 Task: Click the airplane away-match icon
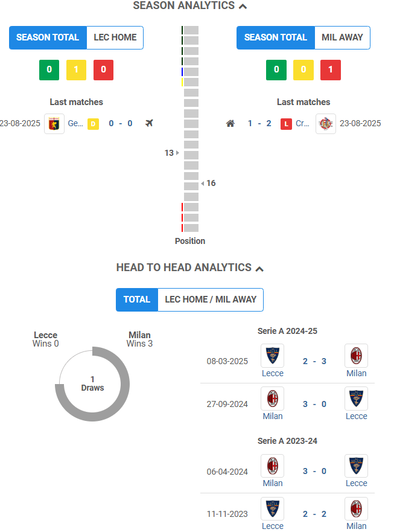click(150, 123)
